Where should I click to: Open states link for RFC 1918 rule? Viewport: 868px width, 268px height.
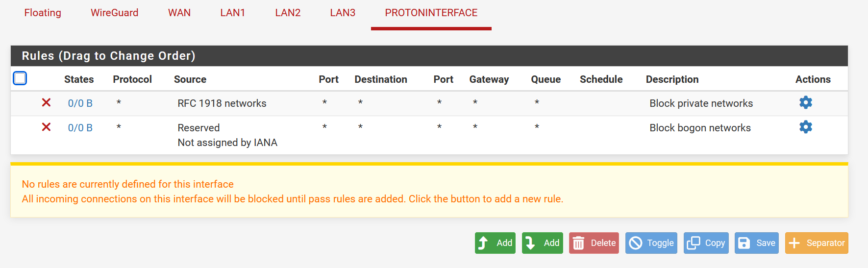[80, 103]
